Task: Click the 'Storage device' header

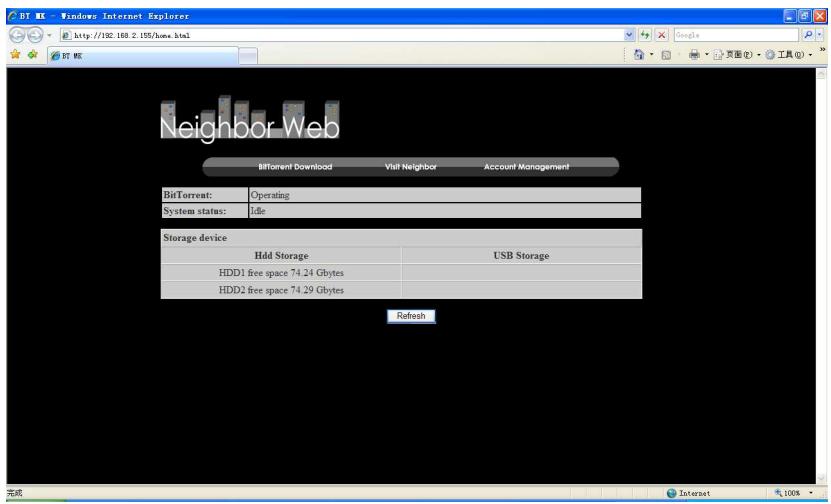Action: coord(401,238)
